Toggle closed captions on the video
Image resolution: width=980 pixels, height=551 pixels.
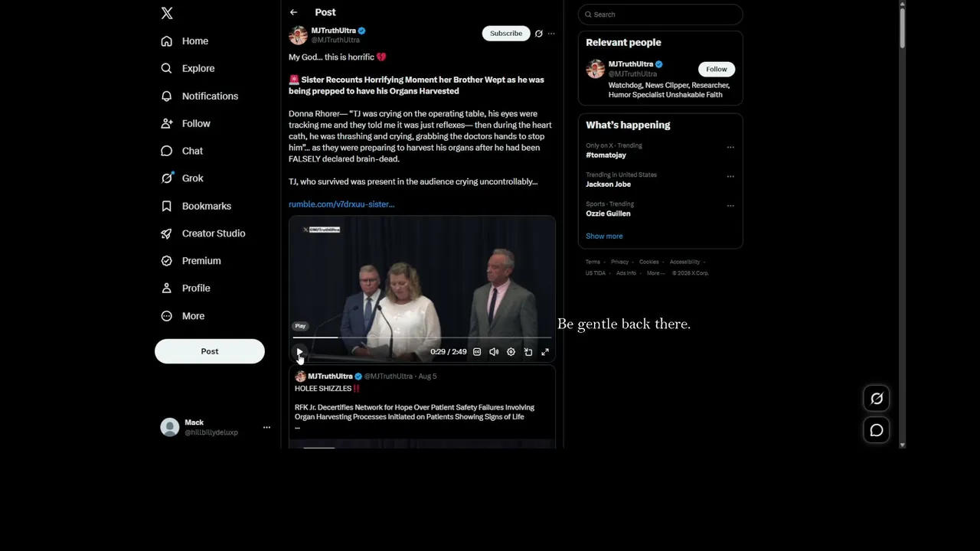point(477,352)
